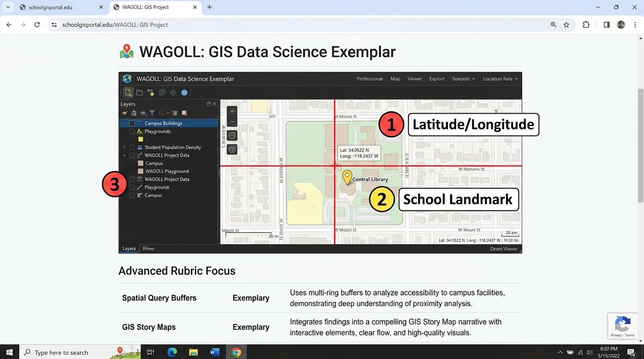
Task: Click the grid table icon in GIS toolbar
Action: (x=162, y=93)
